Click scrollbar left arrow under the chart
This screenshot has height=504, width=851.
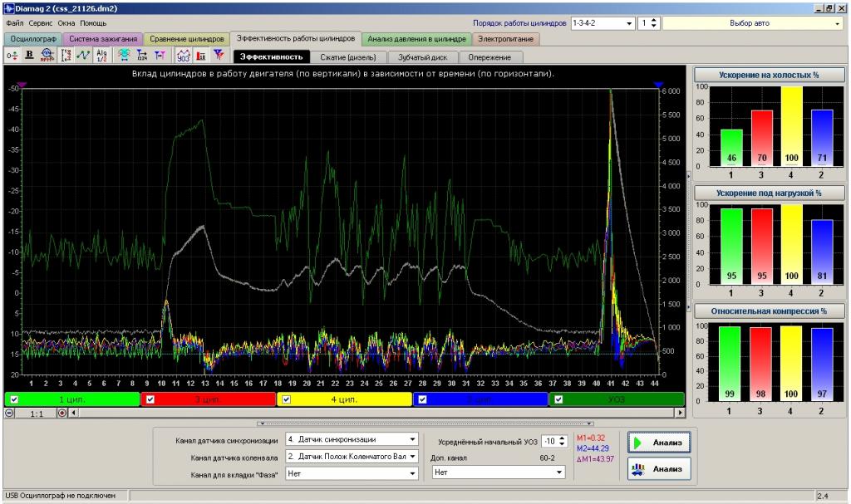point(74,413)
